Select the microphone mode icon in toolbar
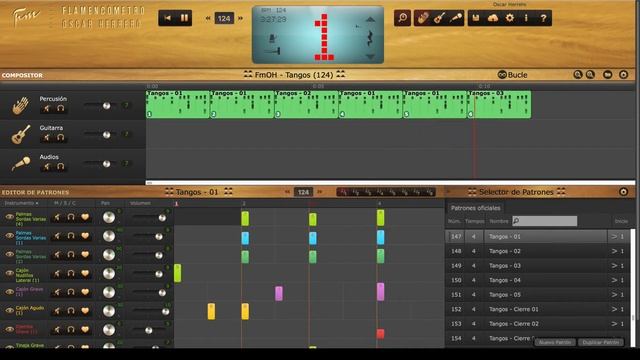 pos(456,18)
